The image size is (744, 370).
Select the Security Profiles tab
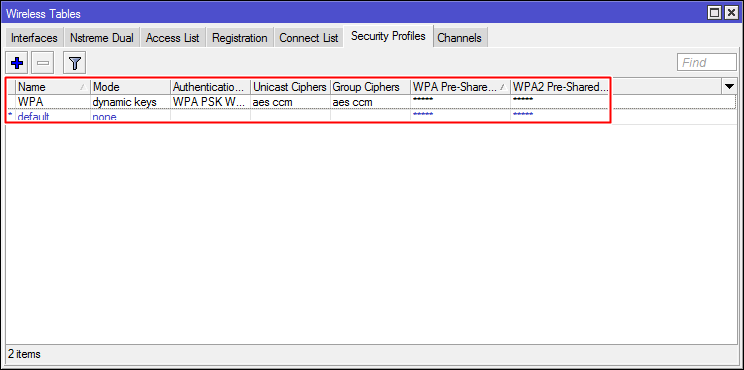tap(389, 37)
